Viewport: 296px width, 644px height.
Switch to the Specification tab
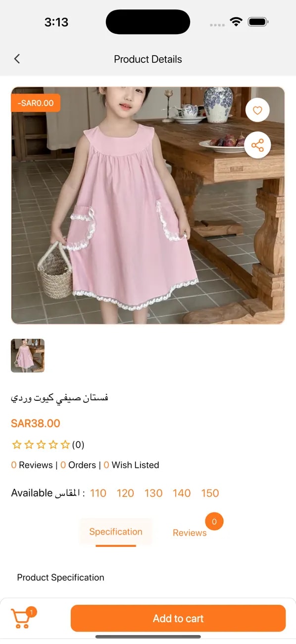click(x=116, y=532)
